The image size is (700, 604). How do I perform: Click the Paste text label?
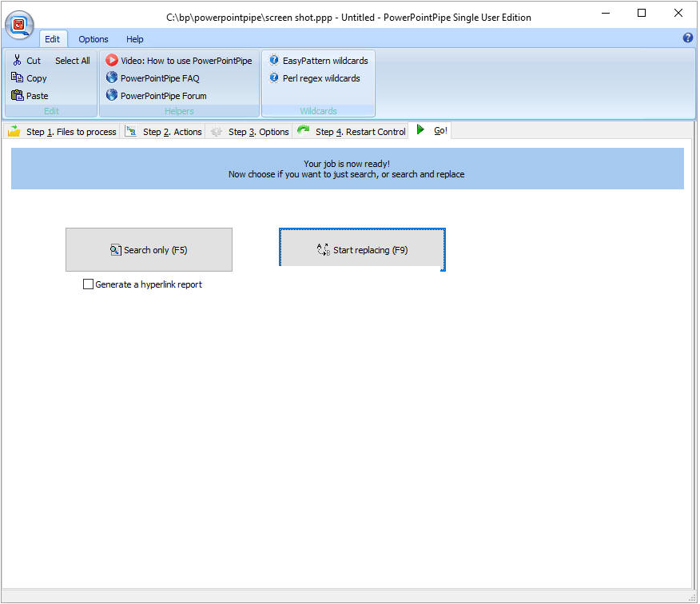pyautogui.click(x=37, y=96)
